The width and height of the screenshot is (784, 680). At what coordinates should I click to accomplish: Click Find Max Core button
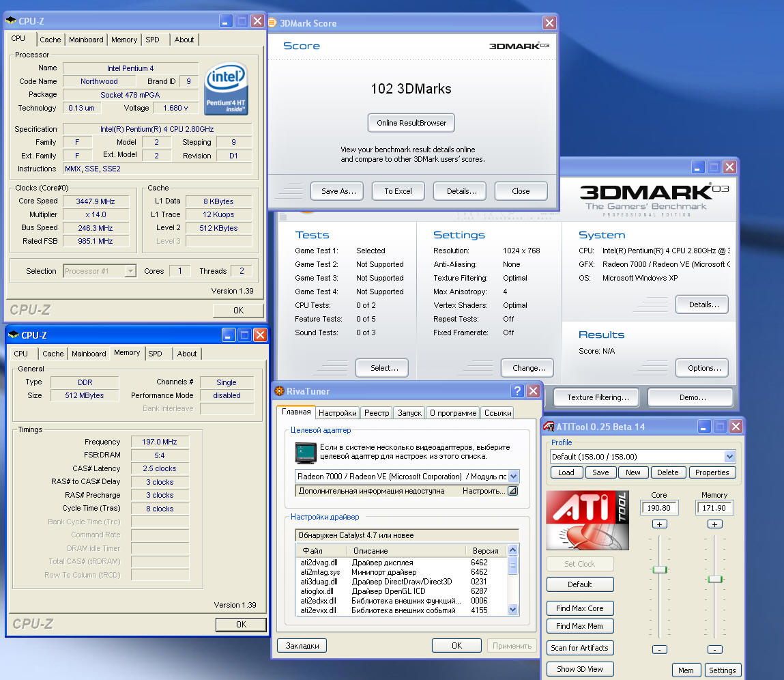pyautogui.click(x=580, y=608)
